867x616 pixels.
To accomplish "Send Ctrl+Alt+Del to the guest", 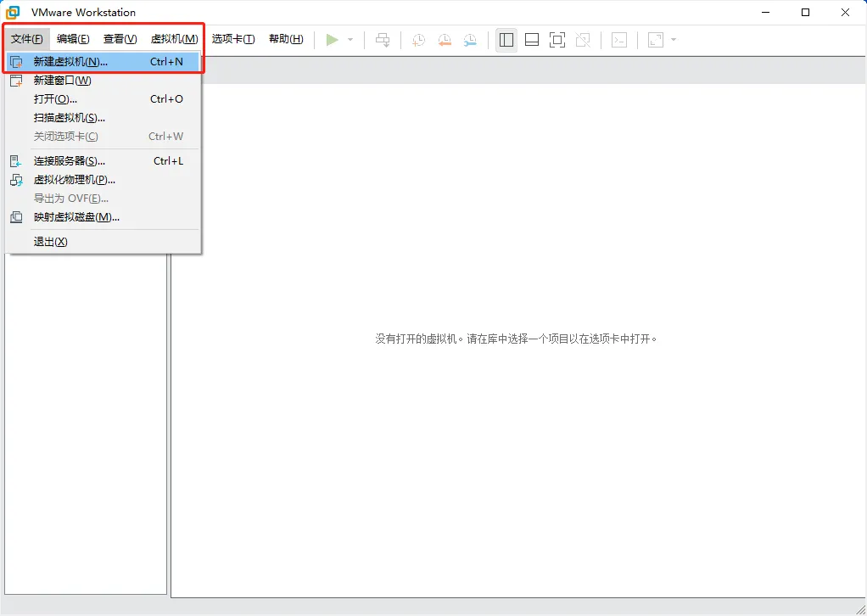I will pyautogui.click(x=382, y=39).
